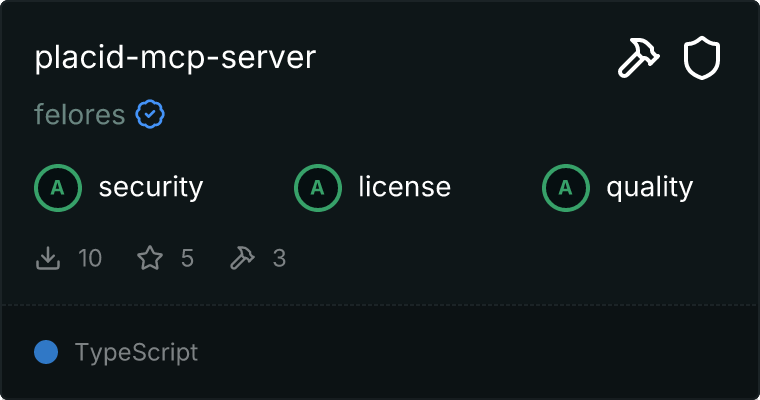Click the security grade A badge

[x=58, y=188]
